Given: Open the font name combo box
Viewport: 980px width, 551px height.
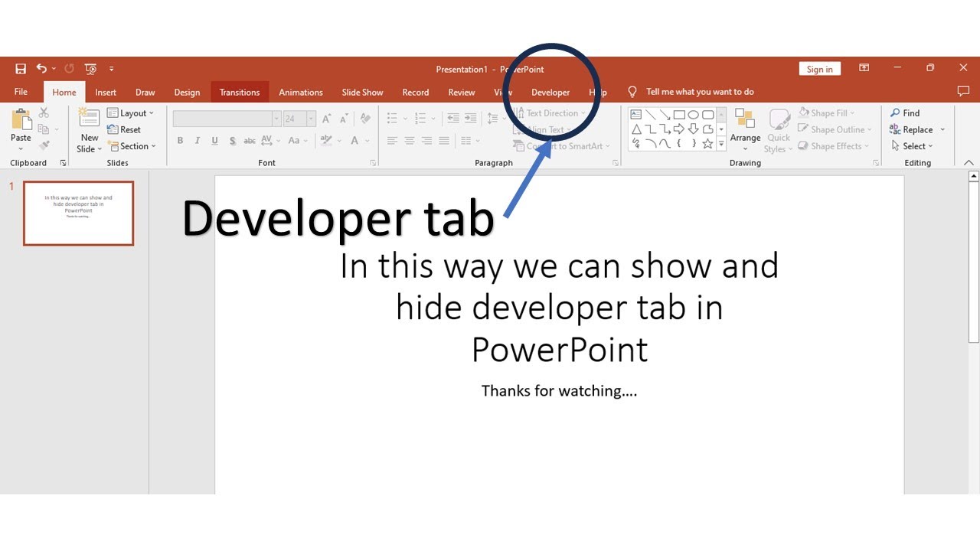Looking at the screenshot, I should 227,119.
